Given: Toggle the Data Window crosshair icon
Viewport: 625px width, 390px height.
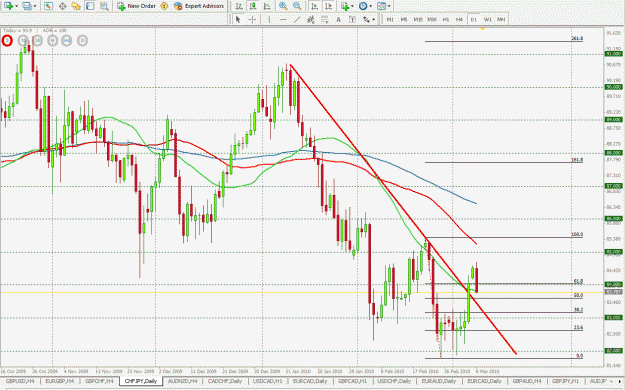Looking at the screenshot, I should click(x=62, y=6).
